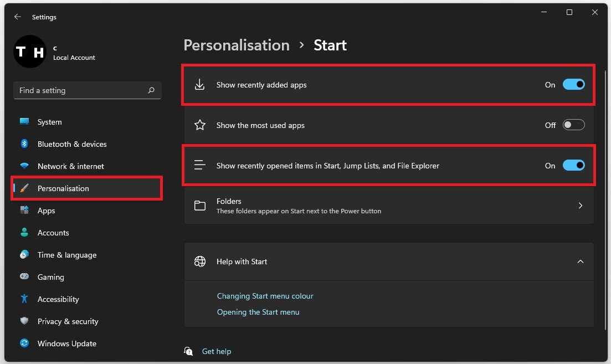The image size is (611, 364).
Task: Open Network & internet via its Wi-Fi icon
Action: pyautogui.click(x=24, y=166)
